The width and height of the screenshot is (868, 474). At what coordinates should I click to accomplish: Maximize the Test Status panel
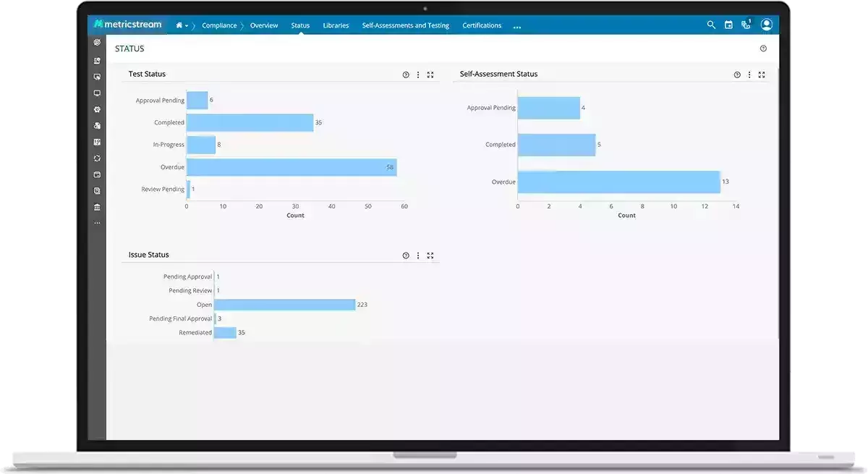430,75
